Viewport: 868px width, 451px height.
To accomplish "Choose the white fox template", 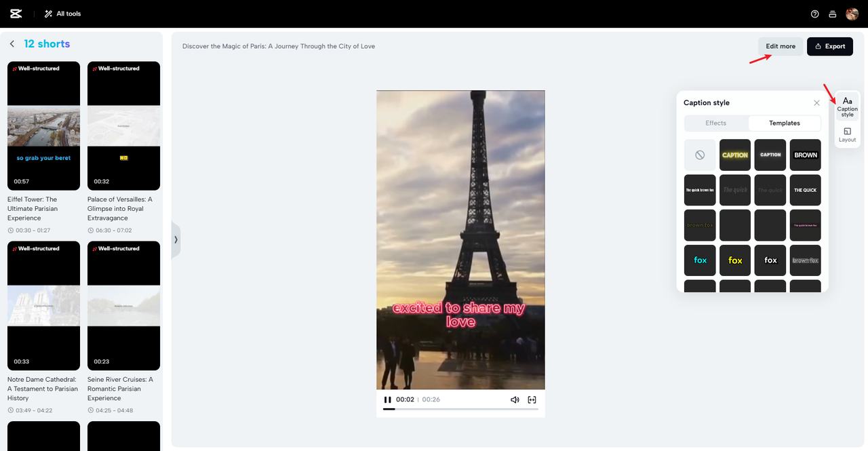I will click(x=770, y=260).
